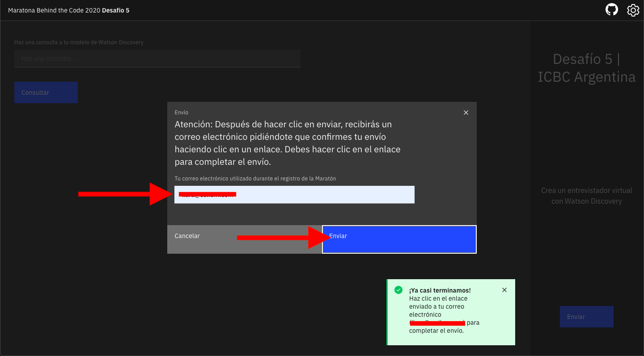
Task: Focus the email field in the dialog
Action: click(x=294, y=195)
